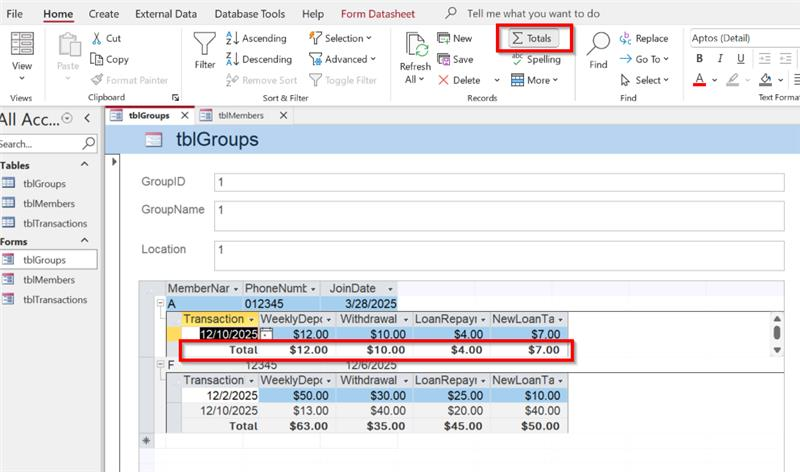Save the current record
Viewport: 800px width, 472px height.
click(455, 59)
